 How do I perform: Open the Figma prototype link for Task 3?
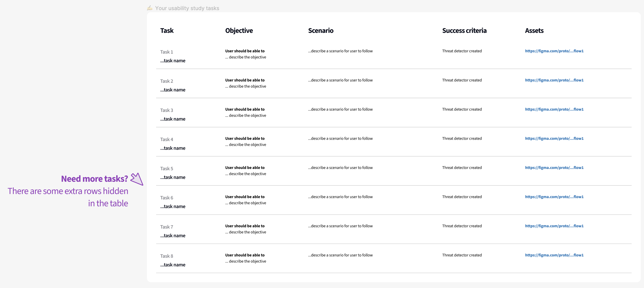tap(554, 109)
